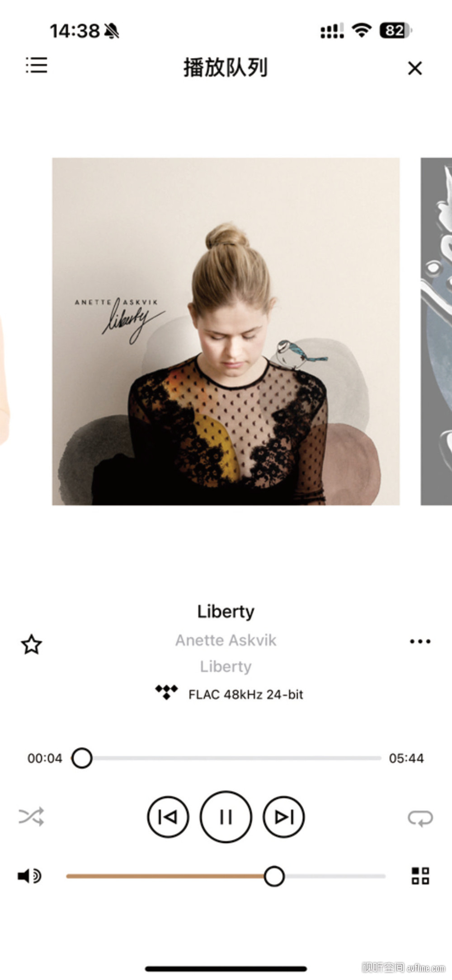This screenshot has height=980, width=452.
Task: Tap the gray Liberty album name
Action: click(x=226, y=667)
